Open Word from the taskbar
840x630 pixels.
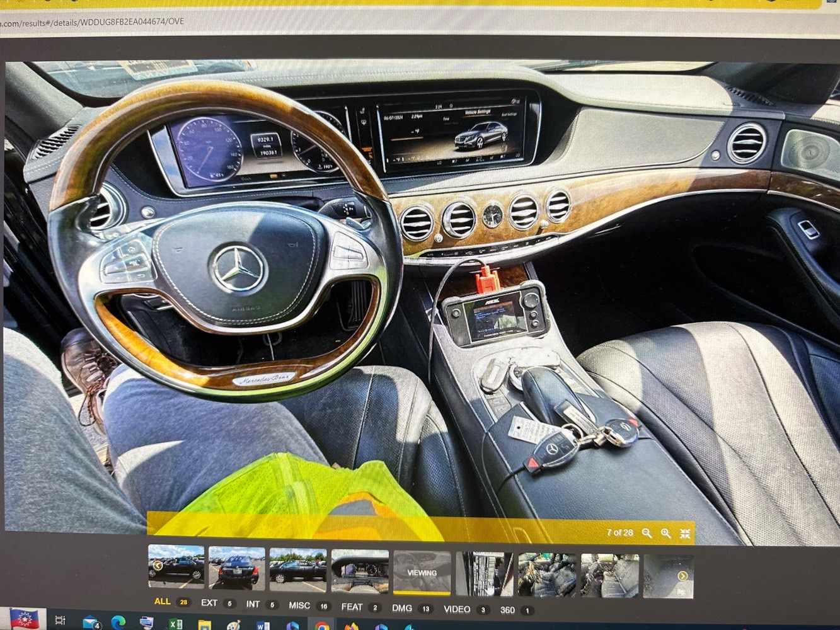point(263,626)
